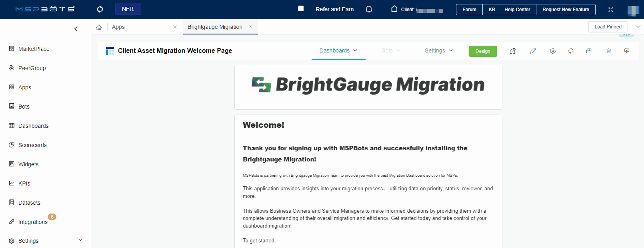Toggle fullscreen view icon
The width and height of the screenshot is (644, 248).
point(610,10)
